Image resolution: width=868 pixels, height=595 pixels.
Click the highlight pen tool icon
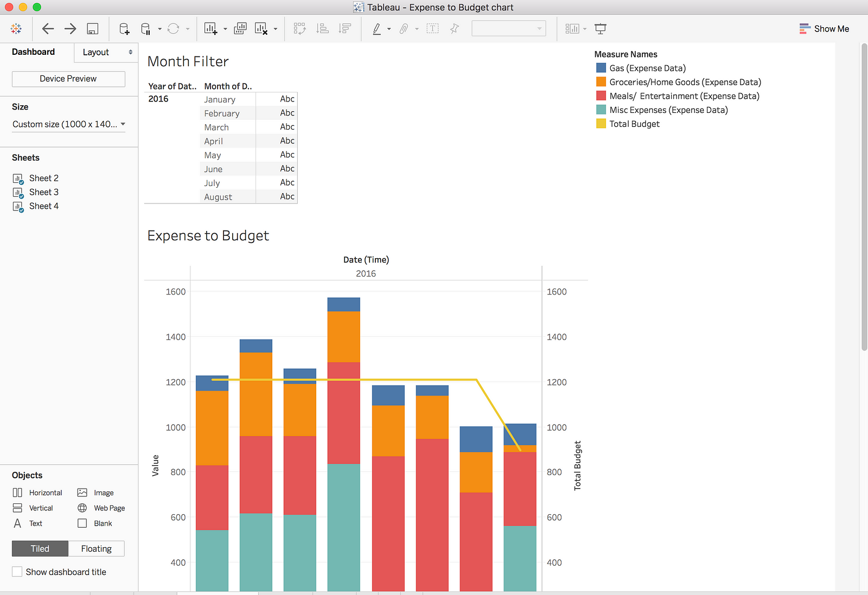pyautogui.click(x=377, y=29)
